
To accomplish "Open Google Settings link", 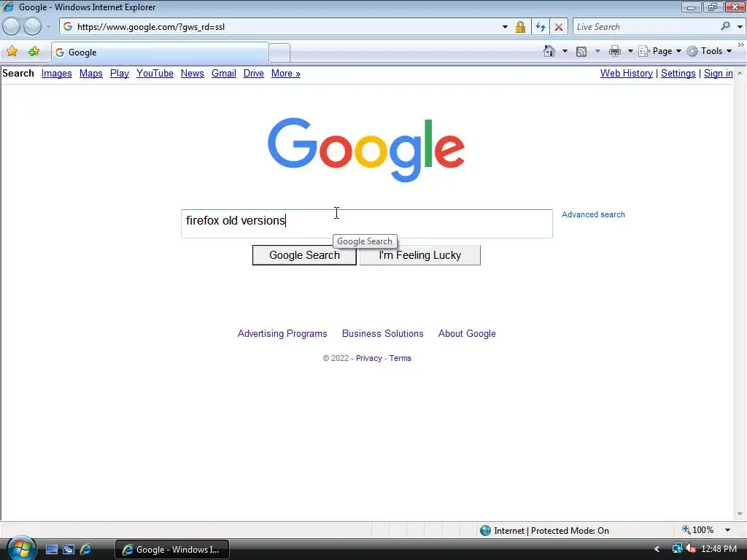I will (678, 74).
